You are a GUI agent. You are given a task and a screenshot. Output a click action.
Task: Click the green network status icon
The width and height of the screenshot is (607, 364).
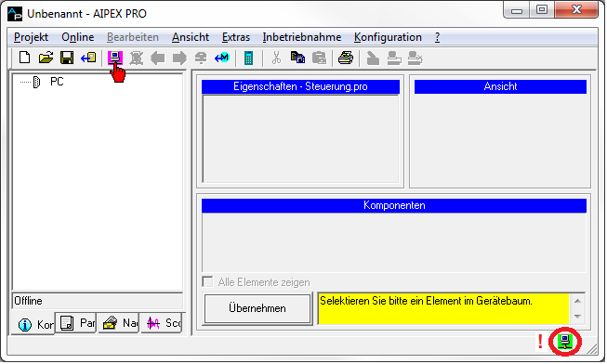pyautogui.click(x=565, y=341)
